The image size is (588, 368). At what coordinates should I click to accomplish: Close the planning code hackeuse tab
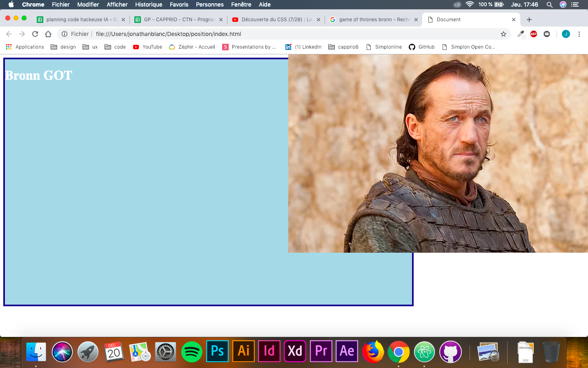pos(123,20)
